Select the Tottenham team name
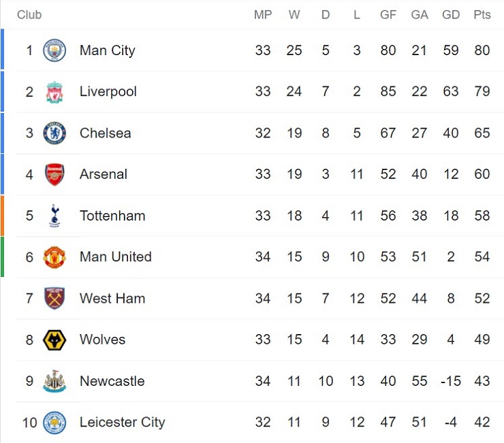This screenshot has height=443, width=504. pos(112,216)
